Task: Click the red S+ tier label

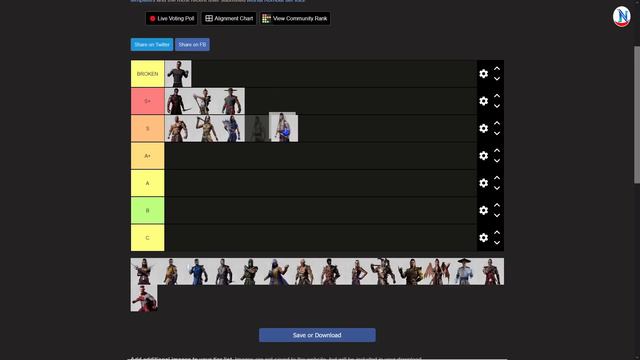Action: tap(147, 101)
